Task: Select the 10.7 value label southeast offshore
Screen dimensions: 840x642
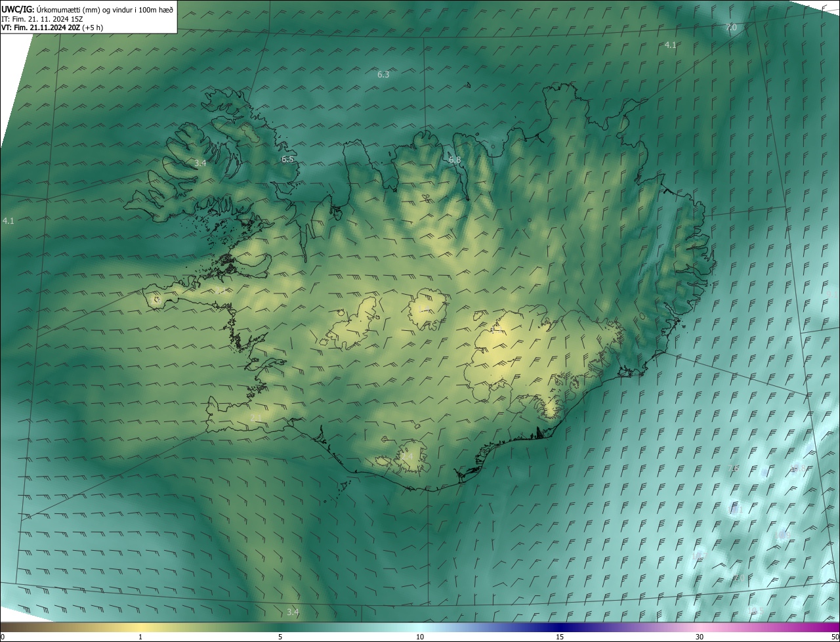Action: tap(700, 556)
